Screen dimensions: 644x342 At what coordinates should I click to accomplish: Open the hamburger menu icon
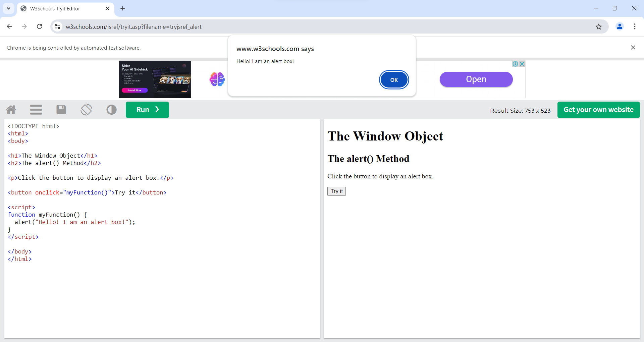(36, 110)
